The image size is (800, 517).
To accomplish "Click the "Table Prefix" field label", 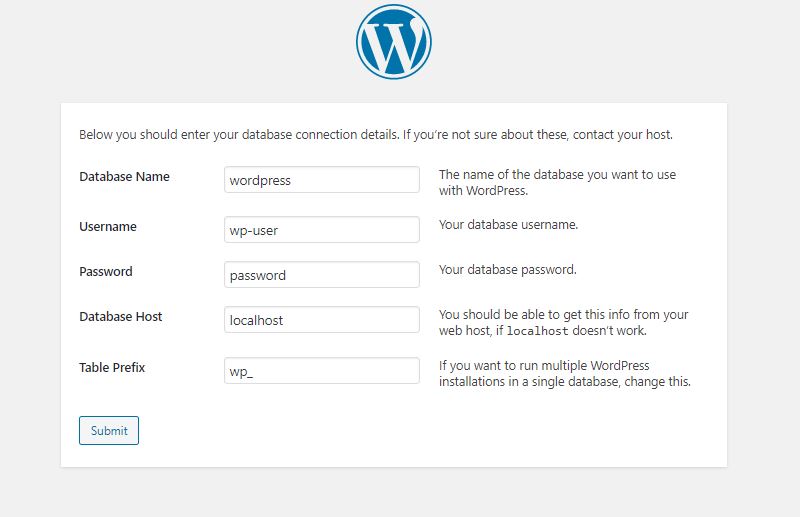I will (x=112, y=368).
